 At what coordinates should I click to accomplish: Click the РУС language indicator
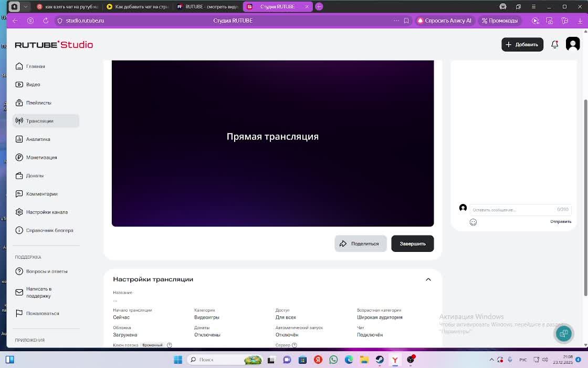523,360
